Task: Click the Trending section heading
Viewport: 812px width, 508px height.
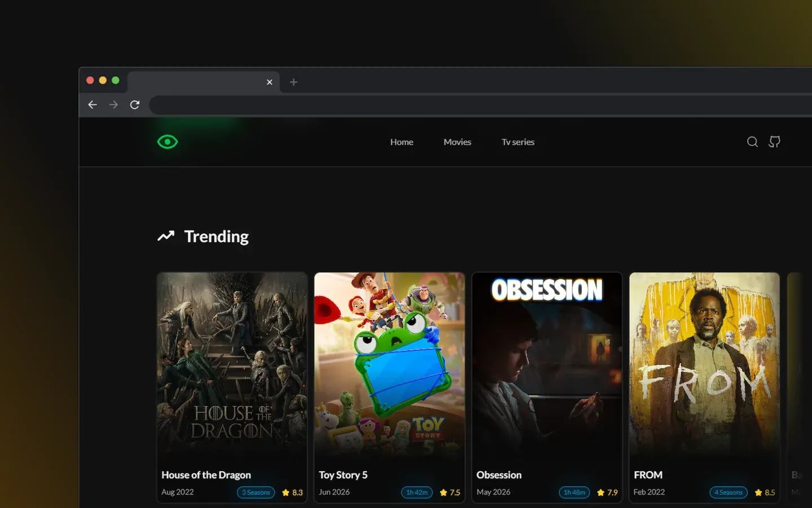Action: [x=216, y=236]
